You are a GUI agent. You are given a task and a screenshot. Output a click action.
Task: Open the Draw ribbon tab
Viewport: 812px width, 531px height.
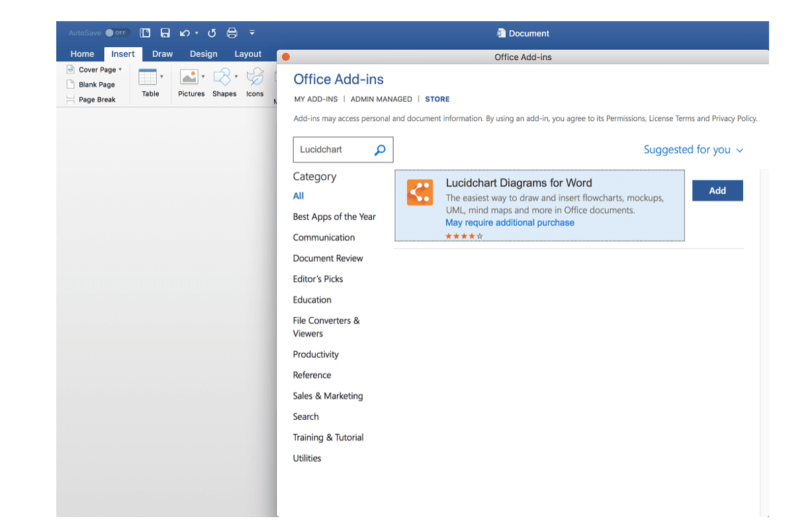coord(162,54)
